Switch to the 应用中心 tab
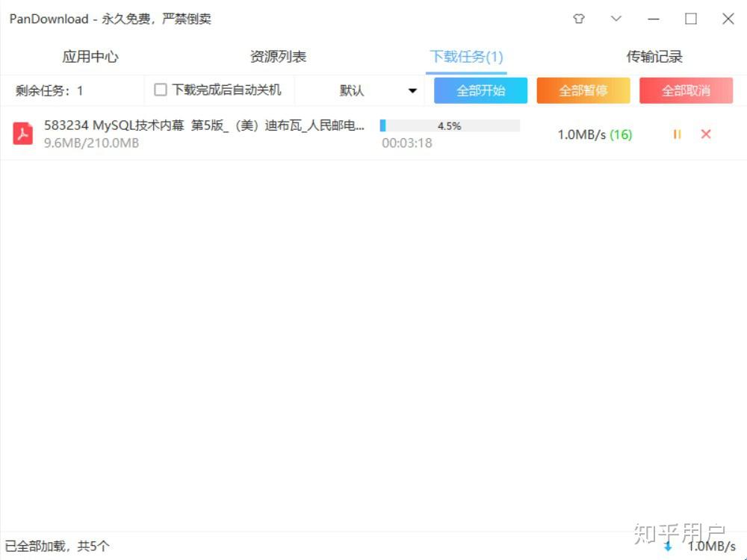Image resolution: width=747 pixels, height=560 pixels. pyautogui.click(x=91, y=56)
